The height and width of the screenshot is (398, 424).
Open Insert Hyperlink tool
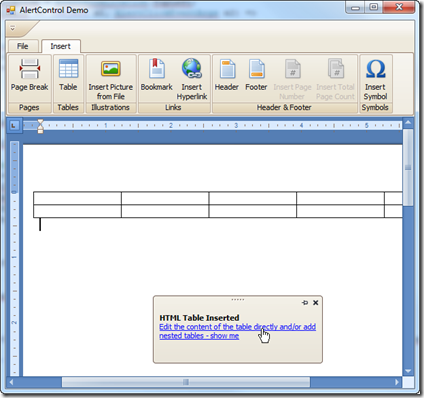click(x=192, y=79)
